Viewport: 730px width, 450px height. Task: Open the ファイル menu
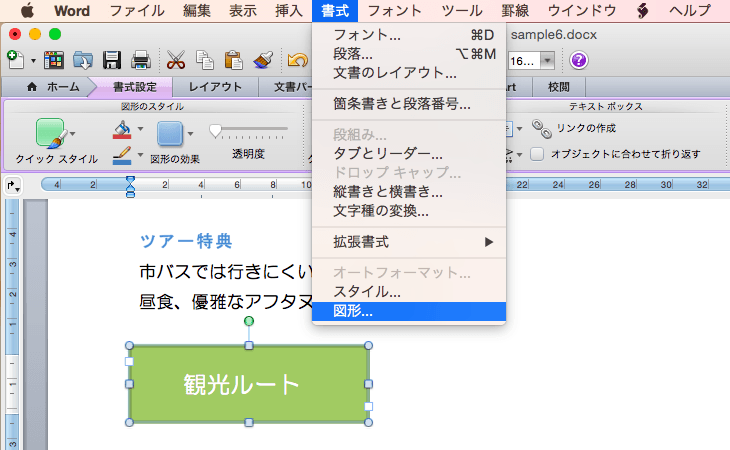pyautogui.click(x=137, y=10)
